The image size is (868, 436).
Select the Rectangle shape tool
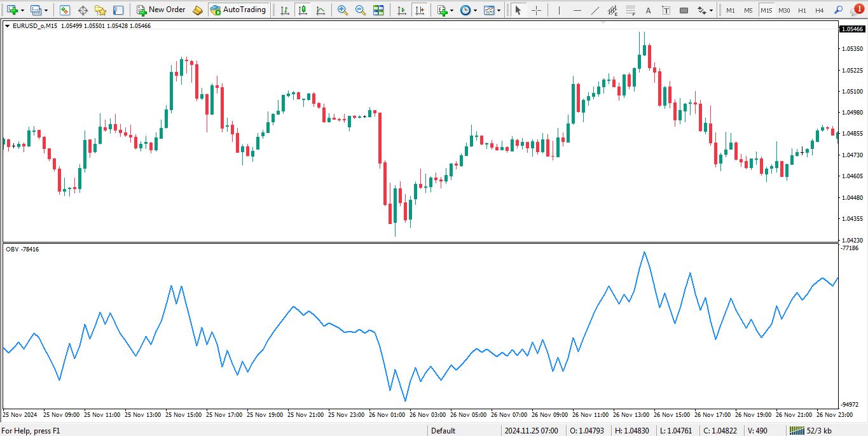coord(684,10)
